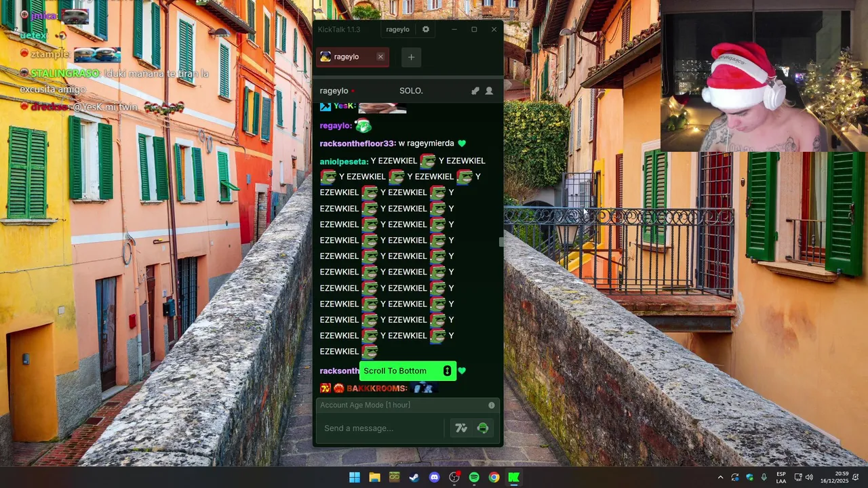Click the BAKKKROOMS 7TV badge icon

click(x=325, y=388)
